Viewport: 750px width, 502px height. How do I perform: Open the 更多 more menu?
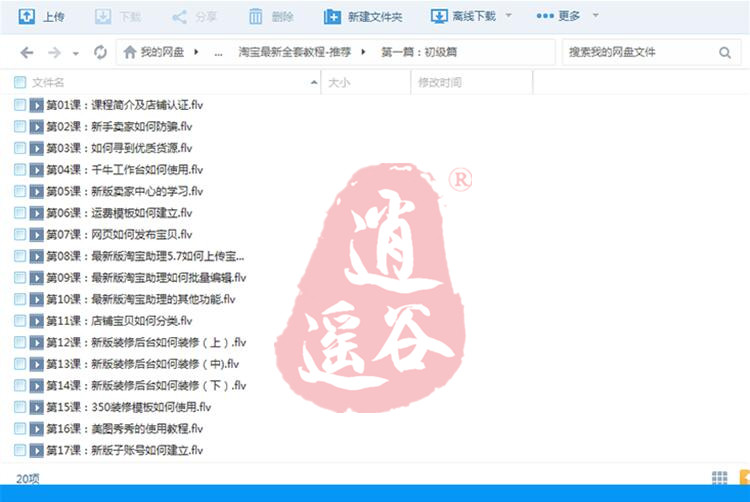pos(558,16)
